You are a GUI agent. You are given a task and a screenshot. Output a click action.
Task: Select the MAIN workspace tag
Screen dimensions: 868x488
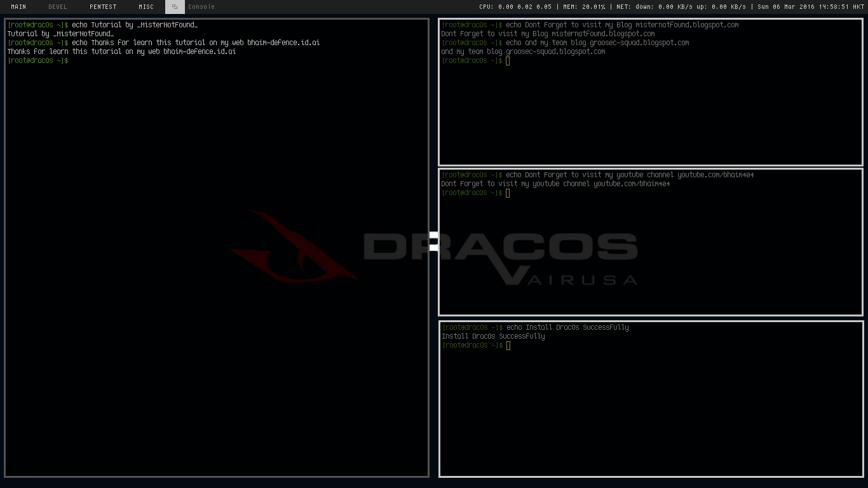click(x=18, y=6)
